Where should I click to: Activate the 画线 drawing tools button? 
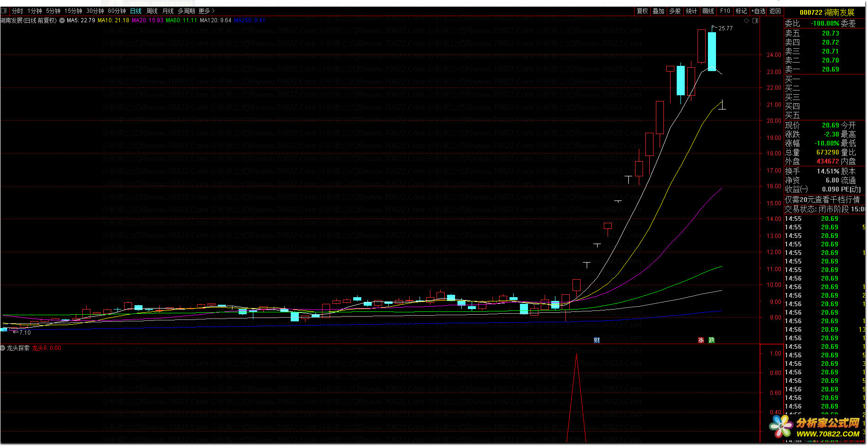click(x=708, y=11)
